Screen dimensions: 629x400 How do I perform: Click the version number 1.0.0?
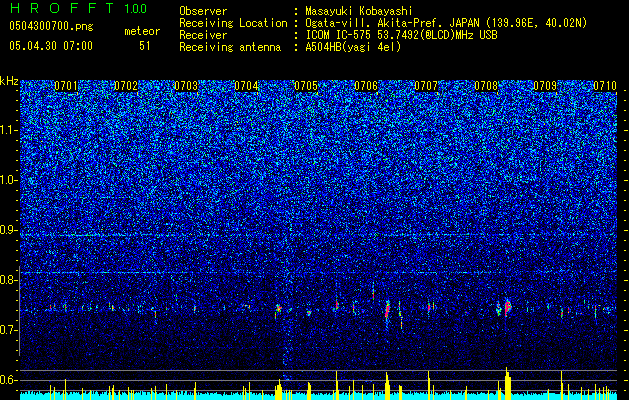135,9
